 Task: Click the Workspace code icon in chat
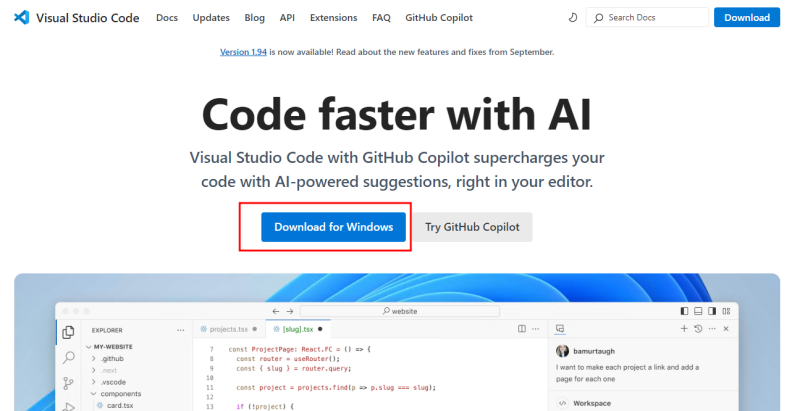(562, 403)
